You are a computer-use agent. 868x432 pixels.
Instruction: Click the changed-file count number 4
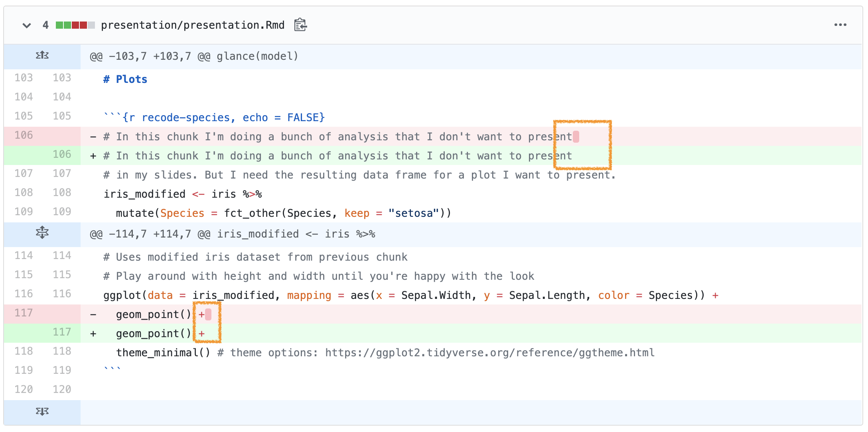point(45,25)
